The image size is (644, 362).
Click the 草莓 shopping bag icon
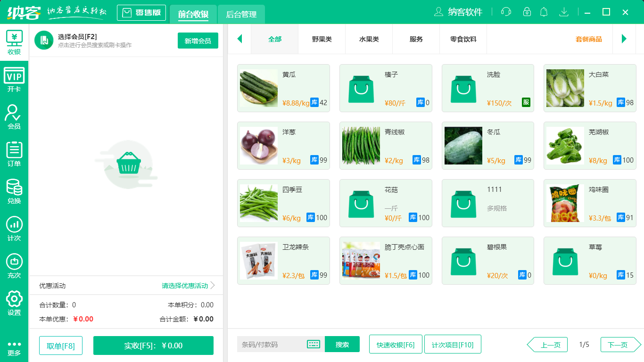565,261
